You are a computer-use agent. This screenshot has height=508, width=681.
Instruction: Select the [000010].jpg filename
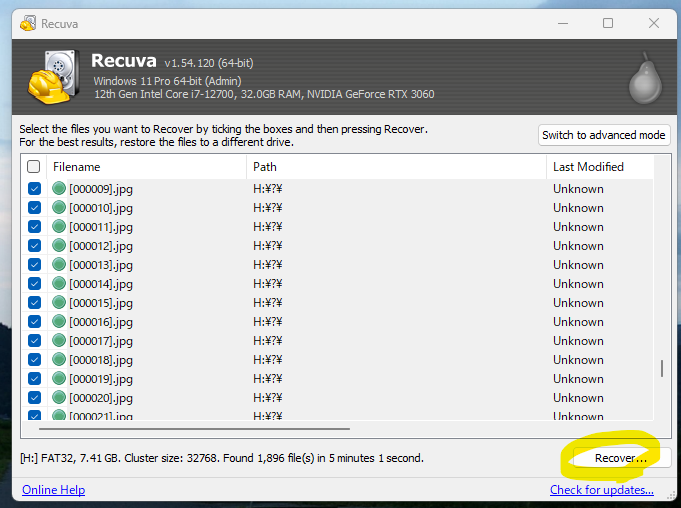coord(101,208)
